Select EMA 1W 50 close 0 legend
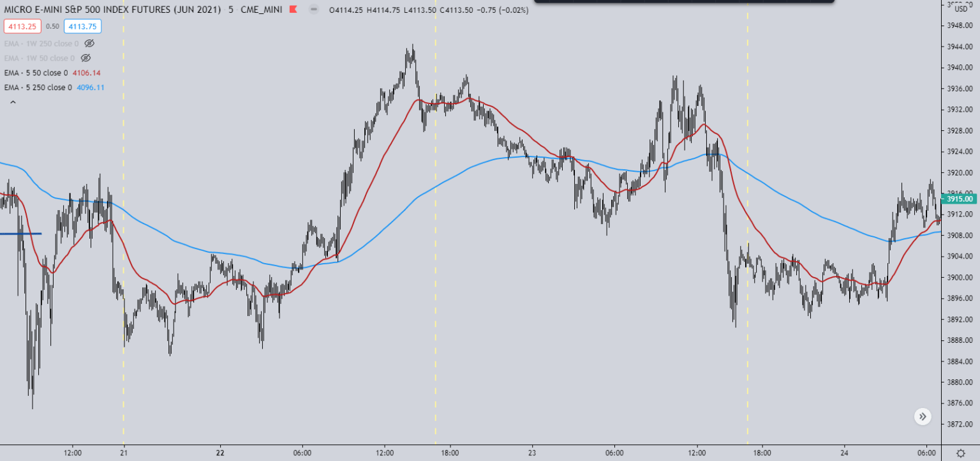The image size is (980, 461). 40,57
